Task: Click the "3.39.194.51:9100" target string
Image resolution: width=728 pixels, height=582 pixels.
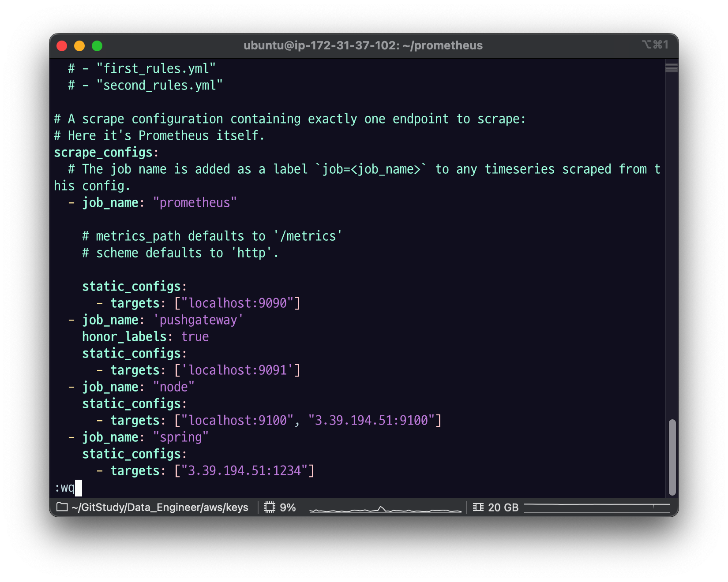Action: tap(372, 421)
